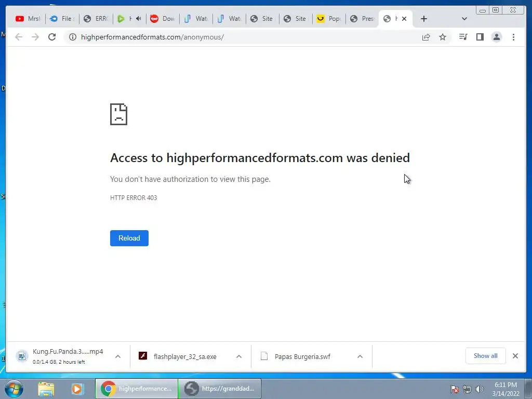This screenshot has width=532, height=399.
Task: Open Action Center flag icon
Action: tap(455, 389)
